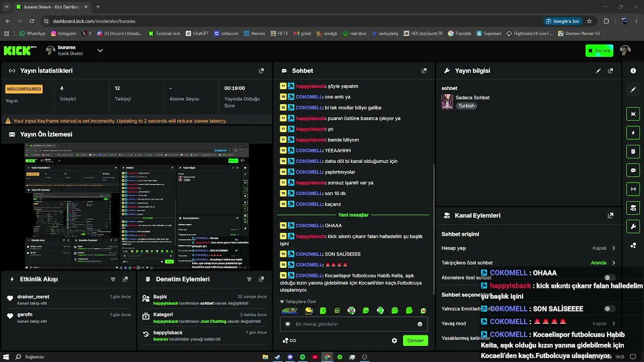Click the stream preview thumbnail
Image resolution: width=644 pixels, height=362 pixels.
pyautogui.click(x=137, y=207)
